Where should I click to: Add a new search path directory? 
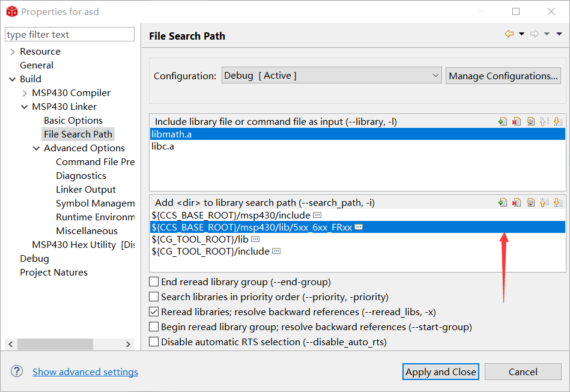[x=503, y=202]
